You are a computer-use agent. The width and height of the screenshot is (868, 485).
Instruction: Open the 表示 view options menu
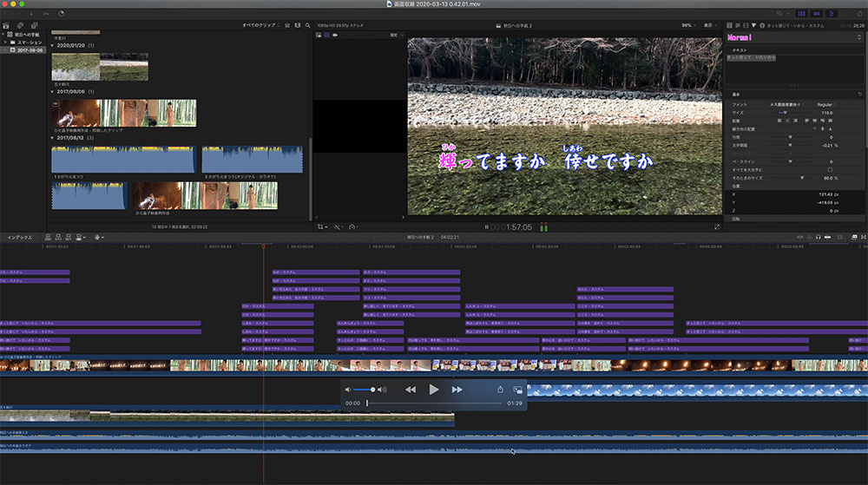[x=709, y=25]
